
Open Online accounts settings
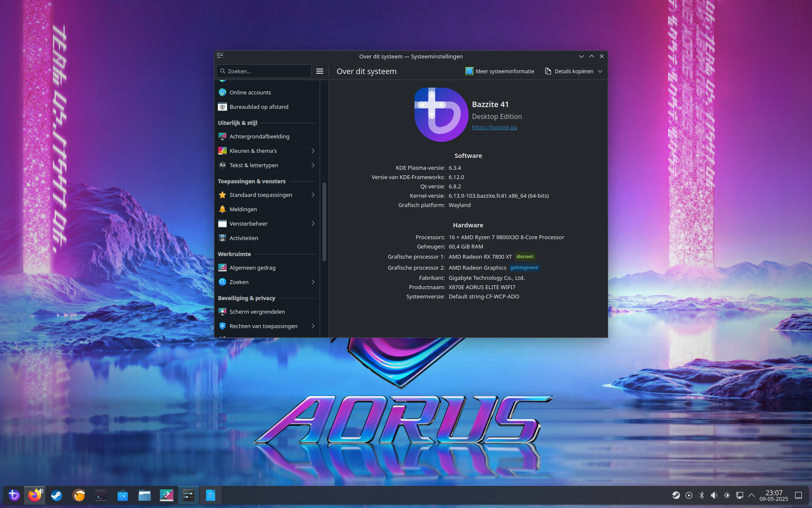click(267, 92)
